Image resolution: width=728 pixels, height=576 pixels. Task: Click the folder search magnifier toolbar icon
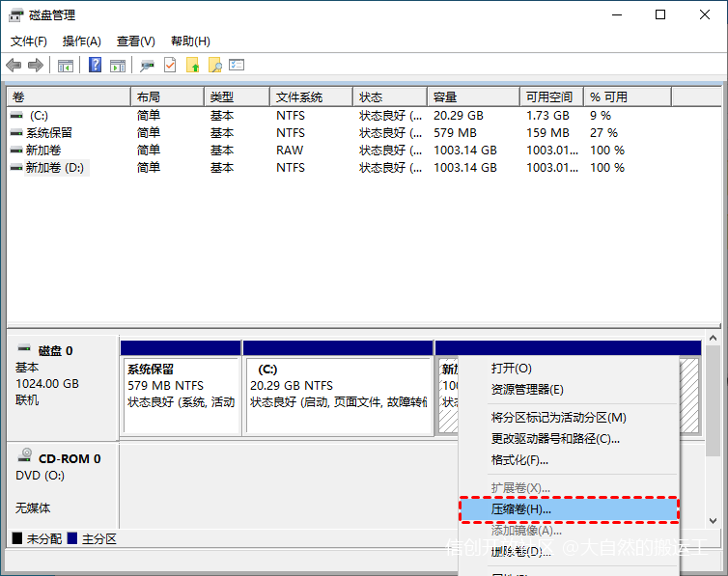(x=215, y=65)
